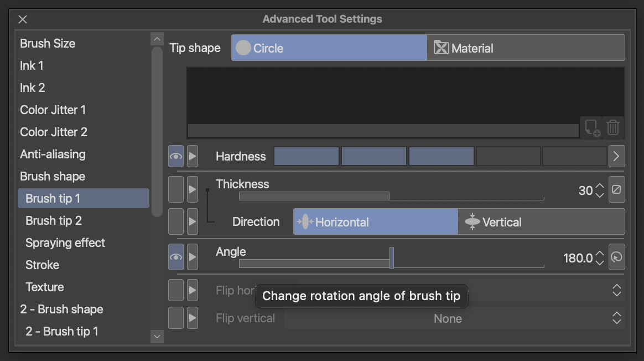Image resolution: width=644 pixels, height=361 pixels.
Task: Expand the Flip vertical row arrow
Action: [x=193, y=318]
